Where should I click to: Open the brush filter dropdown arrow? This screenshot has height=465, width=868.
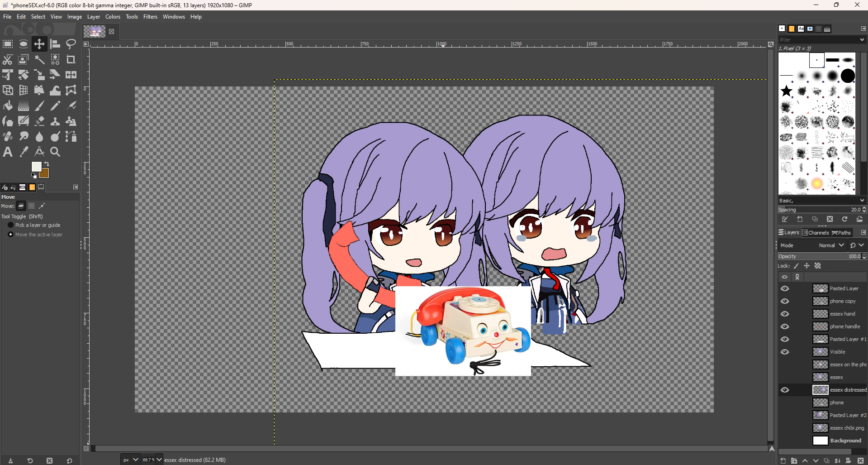(862, 40)
